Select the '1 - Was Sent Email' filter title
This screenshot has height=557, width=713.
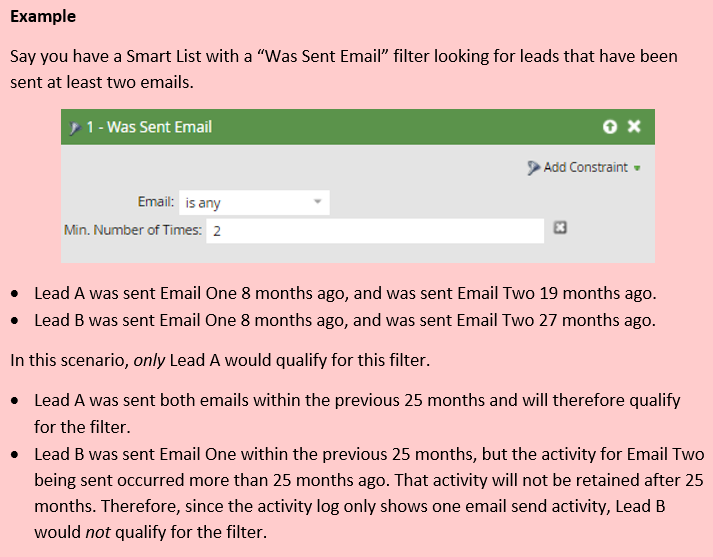(x=149, y=127)
